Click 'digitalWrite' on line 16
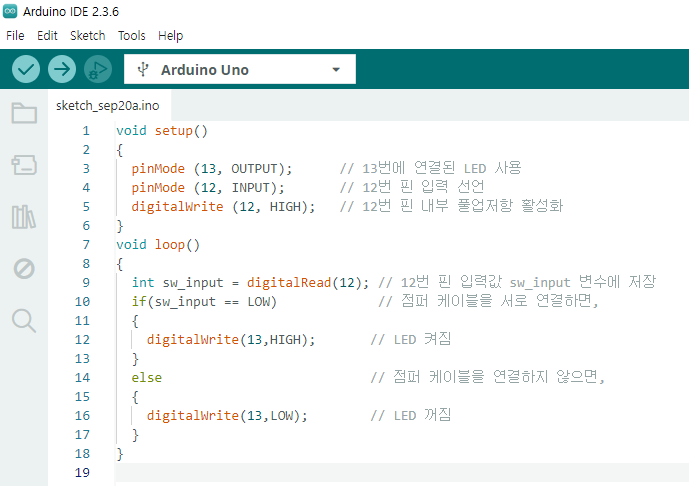This screenshot has width=689, height=486. [192, 416]
